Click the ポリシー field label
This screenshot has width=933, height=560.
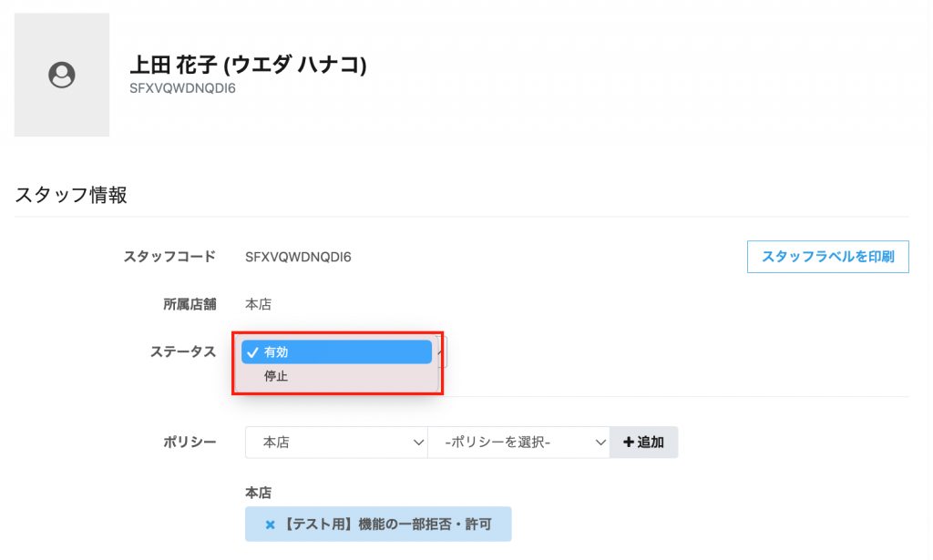189,443
